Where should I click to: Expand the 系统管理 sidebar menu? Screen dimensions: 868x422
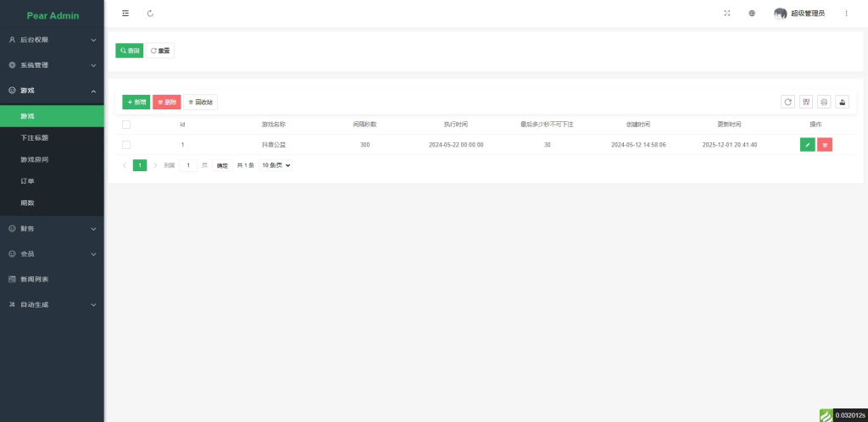(52, 64)
